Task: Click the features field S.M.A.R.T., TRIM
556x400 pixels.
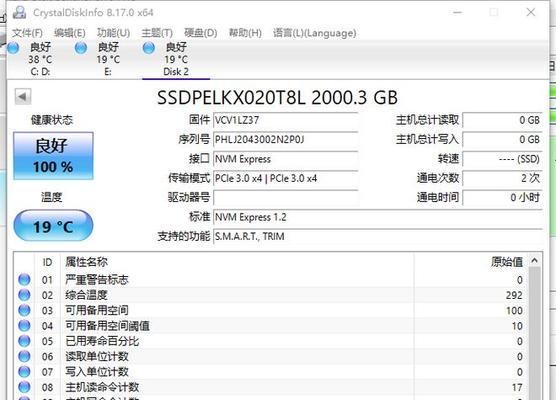Action: pyautogui.click(x=378, y=236)
